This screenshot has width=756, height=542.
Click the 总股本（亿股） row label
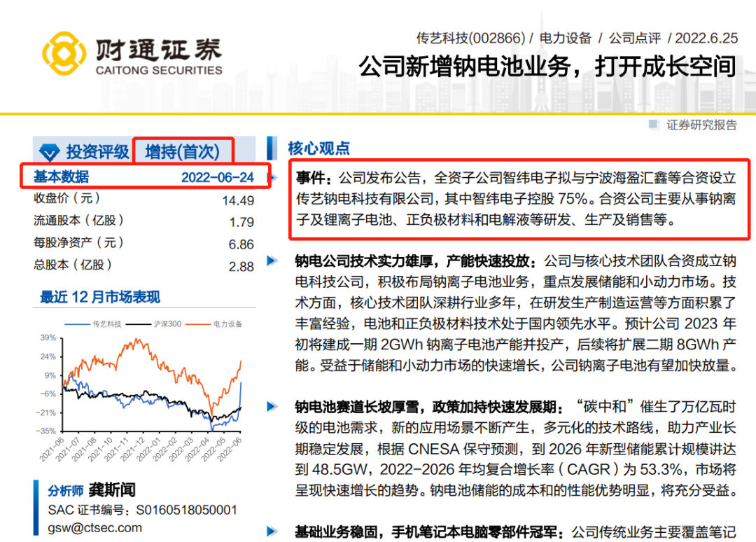[73, 265]
